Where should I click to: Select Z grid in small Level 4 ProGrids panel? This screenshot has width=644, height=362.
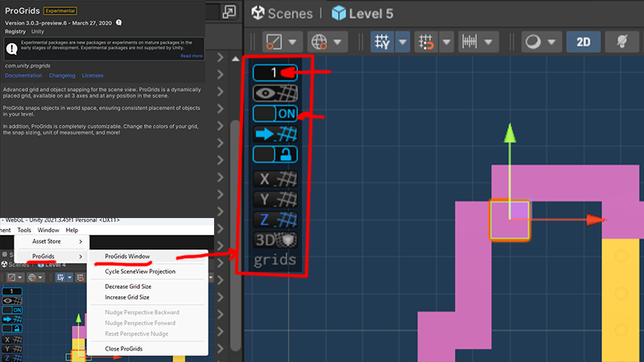(x=12, y=358)
